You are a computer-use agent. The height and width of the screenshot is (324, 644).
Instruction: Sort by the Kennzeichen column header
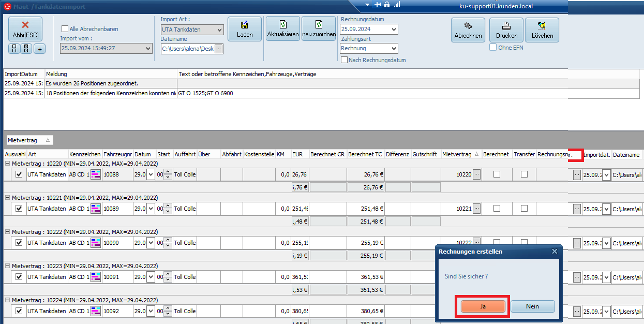[84, 154]
